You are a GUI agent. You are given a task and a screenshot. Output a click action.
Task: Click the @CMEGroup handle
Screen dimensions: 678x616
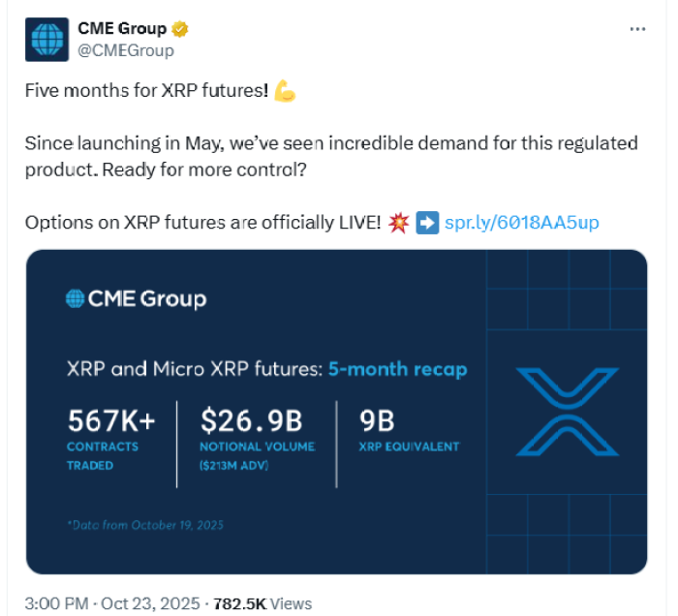click(x=126, y=50)
